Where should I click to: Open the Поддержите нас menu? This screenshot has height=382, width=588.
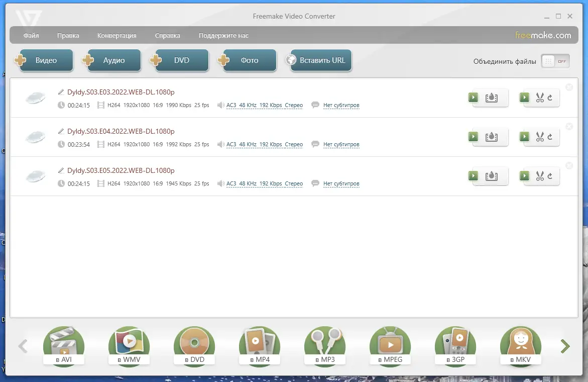(x=223, y=35)
